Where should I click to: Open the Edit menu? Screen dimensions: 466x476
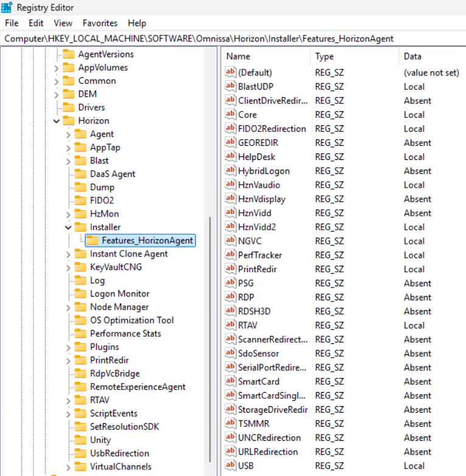coord(36,23)
